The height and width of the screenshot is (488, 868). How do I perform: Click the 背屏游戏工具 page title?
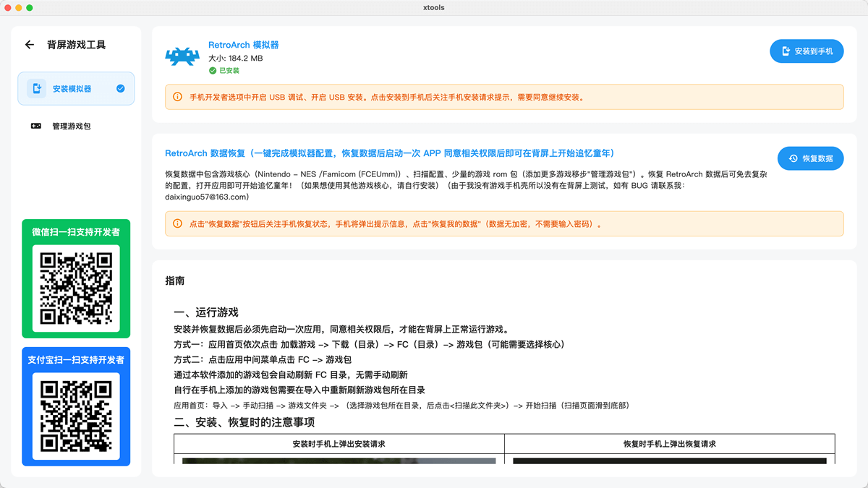coord(76,45)
